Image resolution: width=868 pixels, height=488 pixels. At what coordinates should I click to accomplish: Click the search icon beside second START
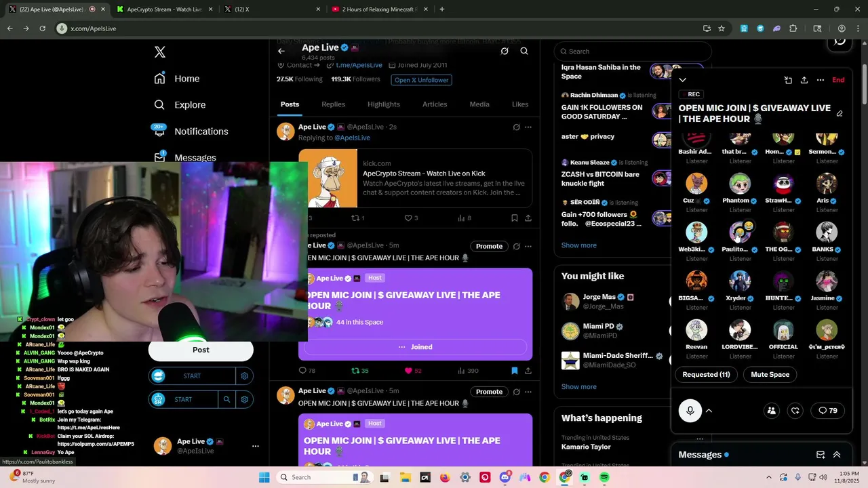point(226,400)
